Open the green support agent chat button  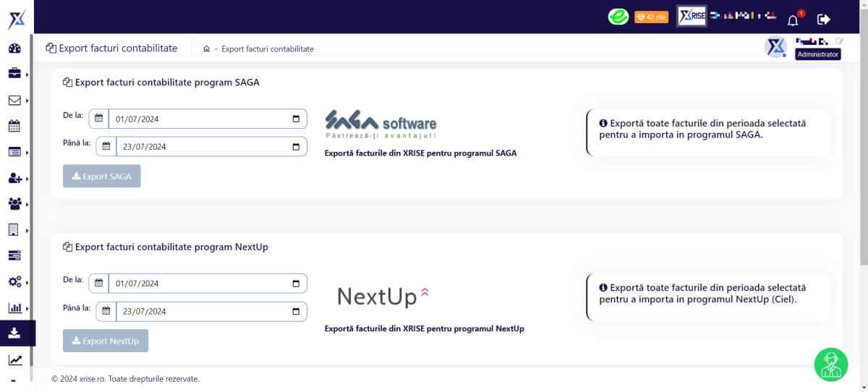[x=831, y=364]
